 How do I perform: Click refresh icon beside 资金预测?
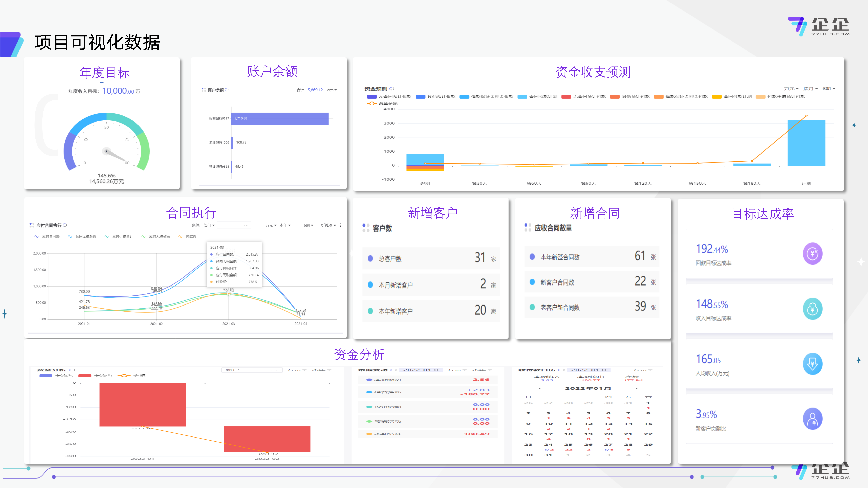pos(392,89)
